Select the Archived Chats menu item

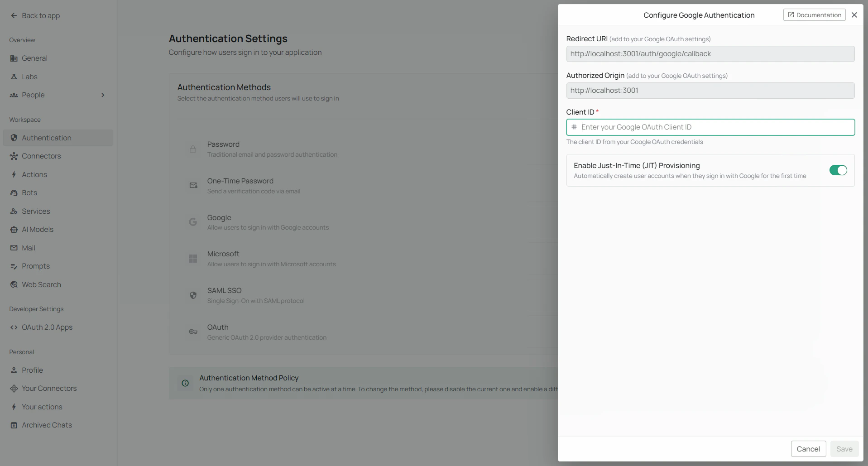pyautogui.click(x=58, y=425)
